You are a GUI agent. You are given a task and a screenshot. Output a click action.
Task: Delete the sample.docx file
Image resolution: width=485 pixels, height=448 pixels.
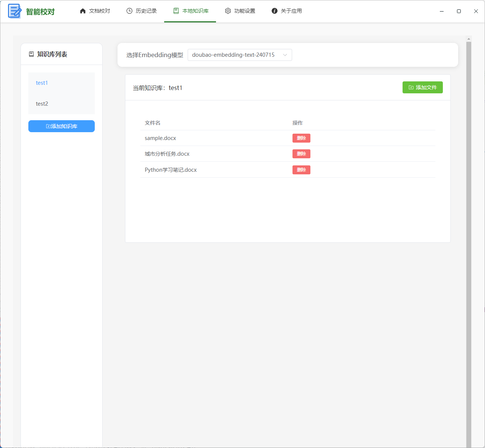(x=301, y=138)
